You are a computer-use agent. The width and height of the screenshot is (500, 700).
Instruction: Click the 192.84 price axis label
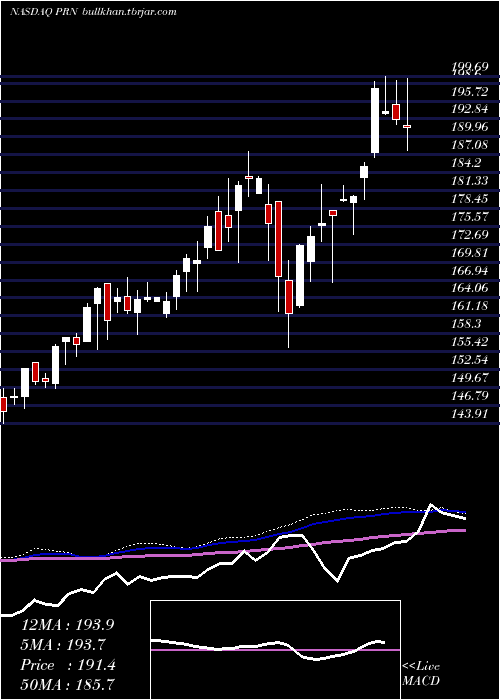coord(471,109)
